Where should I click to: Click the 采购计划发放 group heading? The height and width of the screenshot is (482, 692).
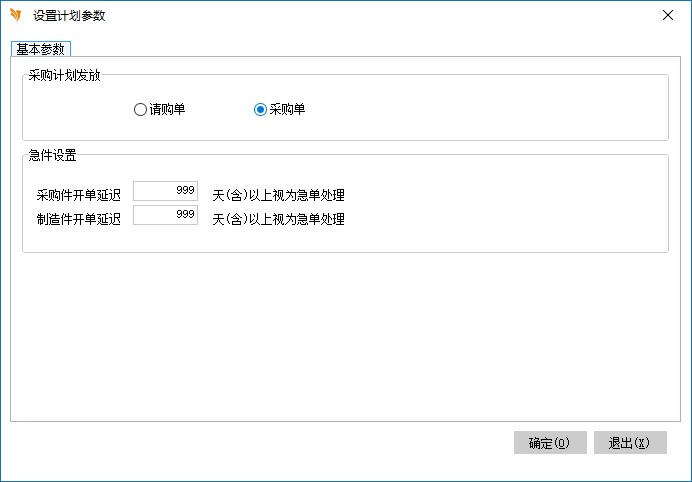point(65,75)
